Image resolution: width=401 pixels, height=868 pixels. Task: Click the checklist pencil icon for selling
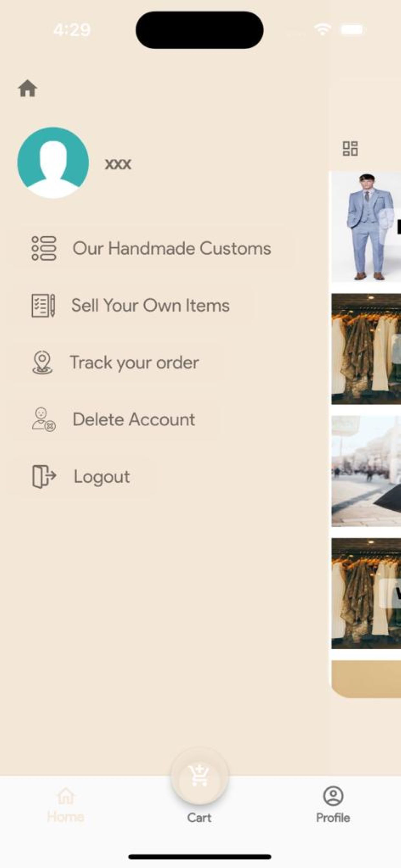click(x=43, y=305)
